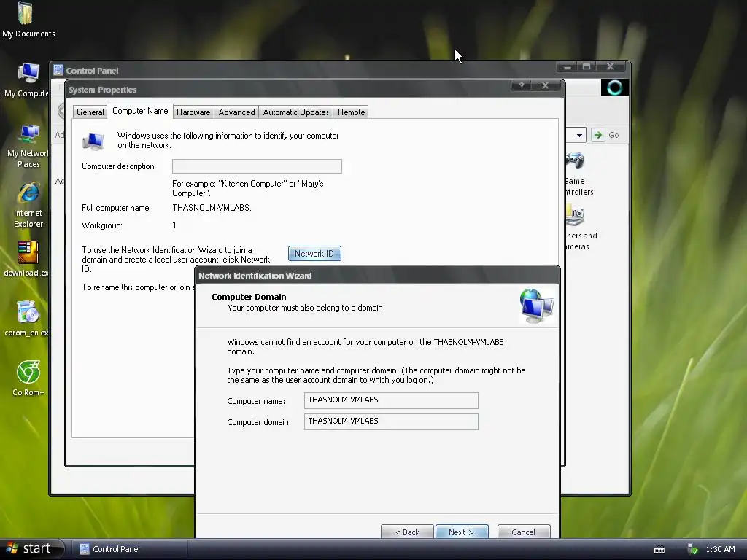The image size is (747, 560).
Task: Open My Network Places icon
Action: click(28, 146)
